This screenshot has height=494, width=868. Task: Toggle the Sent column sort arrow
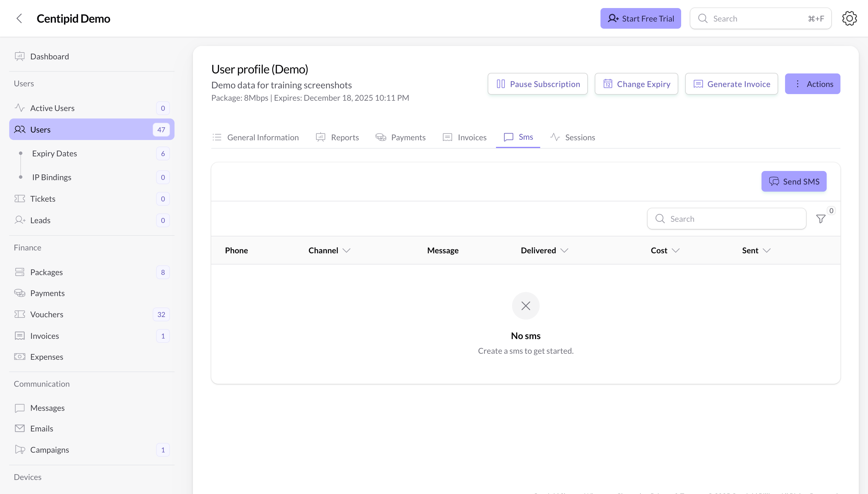[x=766, y=250]
